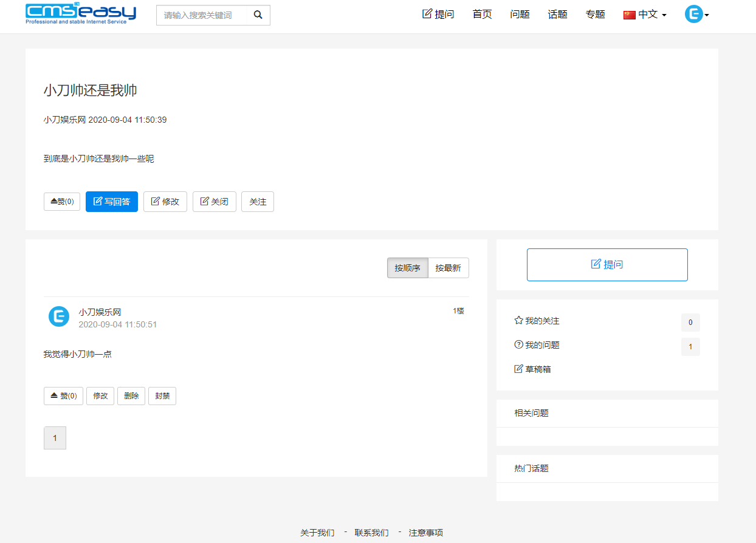Viewport: 756px width, 543px height.
Task: Open the user avatar dropdown menu
Action: pyautogui.click(x=696, y=15)
